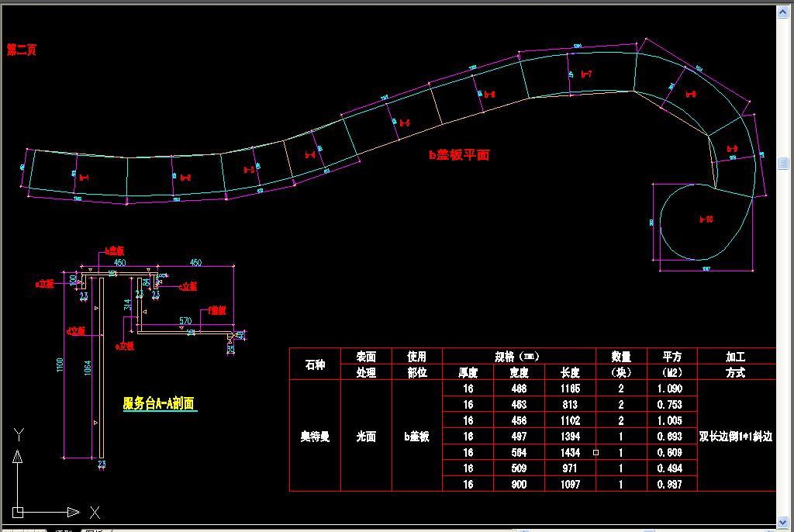The height and width of the screenshot is (532, 794).
Task: Select the yellow '服务台A-A剖面' title
Action: point(159,403)
